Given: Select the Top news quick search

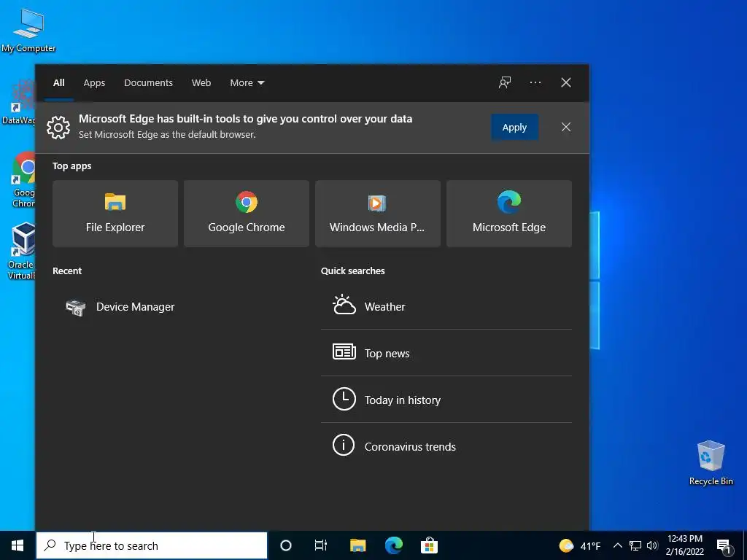Looking at the screenshot, I should pyautogui.click(x=446, y=353).
